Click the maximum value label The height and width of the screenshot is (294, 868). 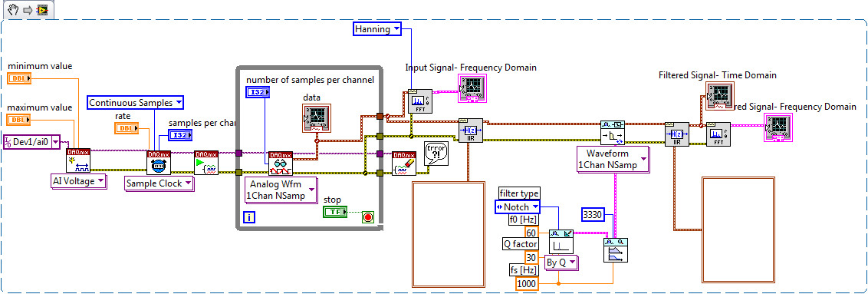(x=41, y=107)
